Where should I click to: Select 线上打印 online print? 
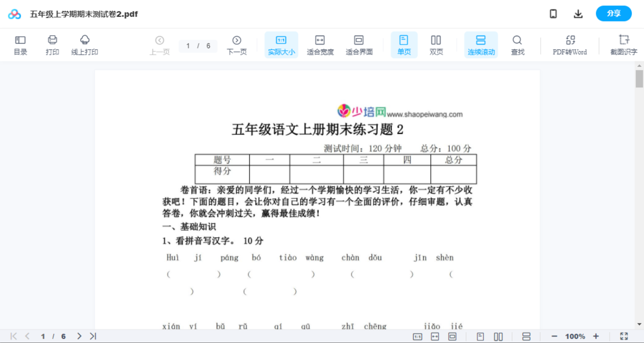tap(85, 45)
